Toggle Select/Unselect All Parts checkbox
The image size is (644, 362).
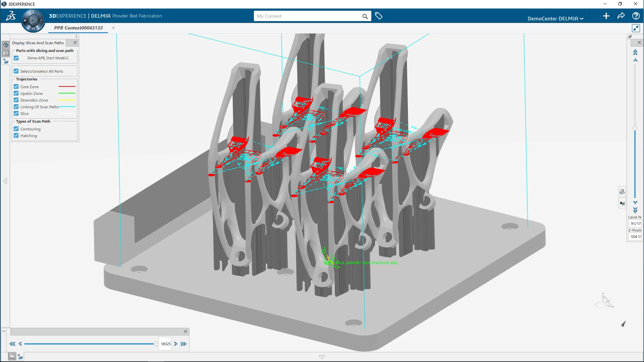[16, 71]
